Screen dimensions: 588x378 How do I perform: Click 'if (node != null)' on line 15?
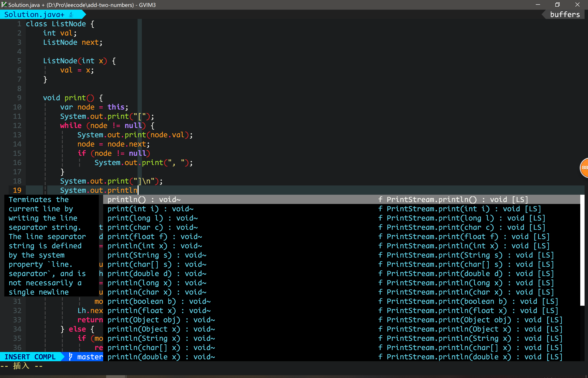[x=114, y=153]
